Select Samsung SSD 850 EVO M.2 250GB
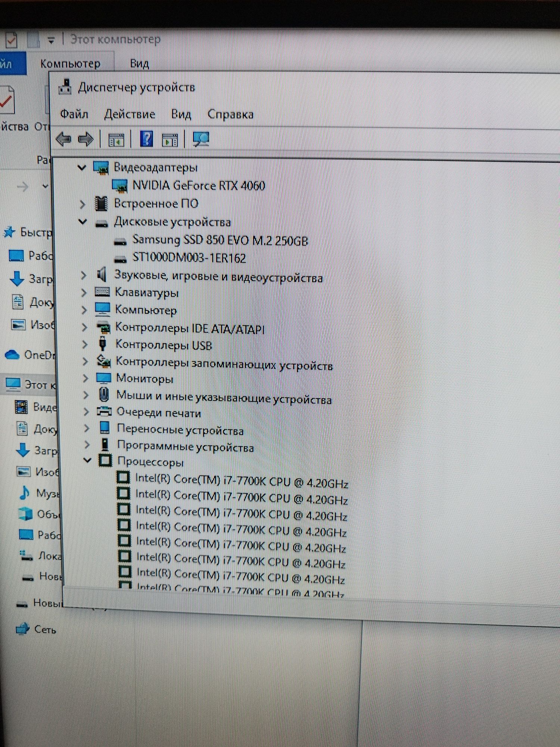 [220, 240]
